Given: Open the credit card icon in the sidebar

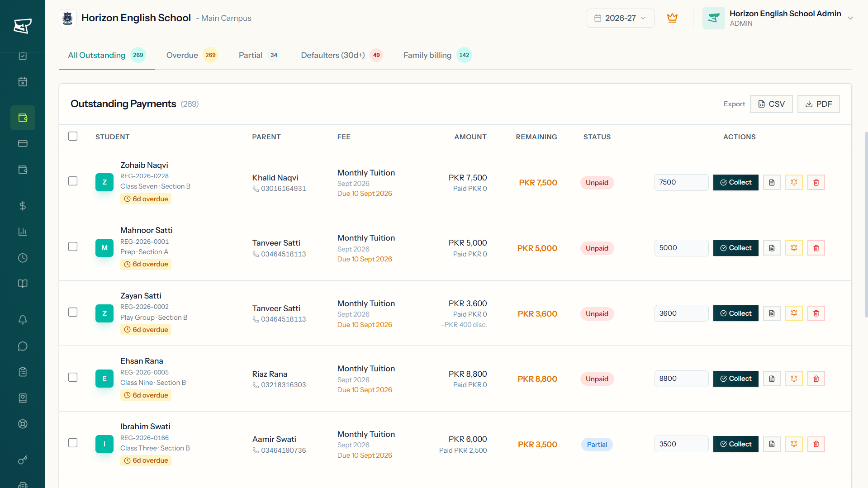Looking at the screenshot, I should pos(23,144).
